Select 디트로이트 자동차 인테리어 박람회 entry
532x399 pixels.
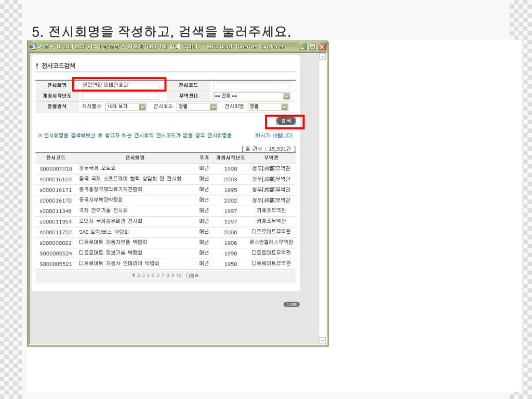(x=119, y=263)
